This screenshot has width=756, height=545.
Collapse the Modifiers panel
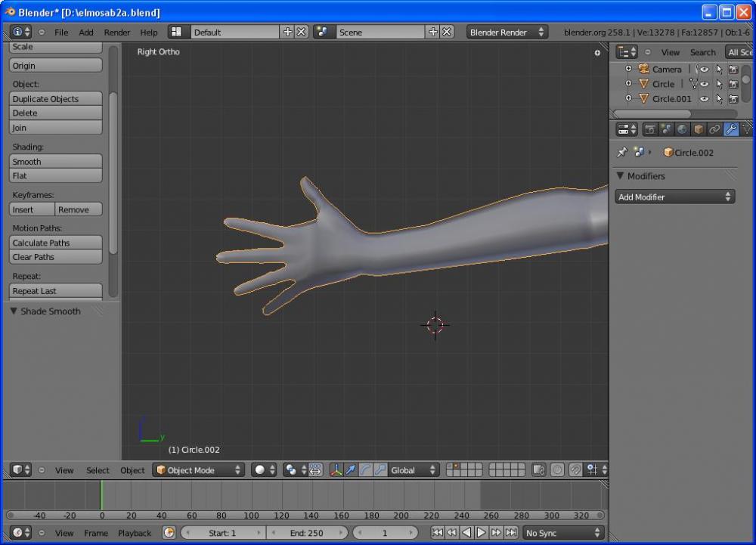[x=621, y=176]
